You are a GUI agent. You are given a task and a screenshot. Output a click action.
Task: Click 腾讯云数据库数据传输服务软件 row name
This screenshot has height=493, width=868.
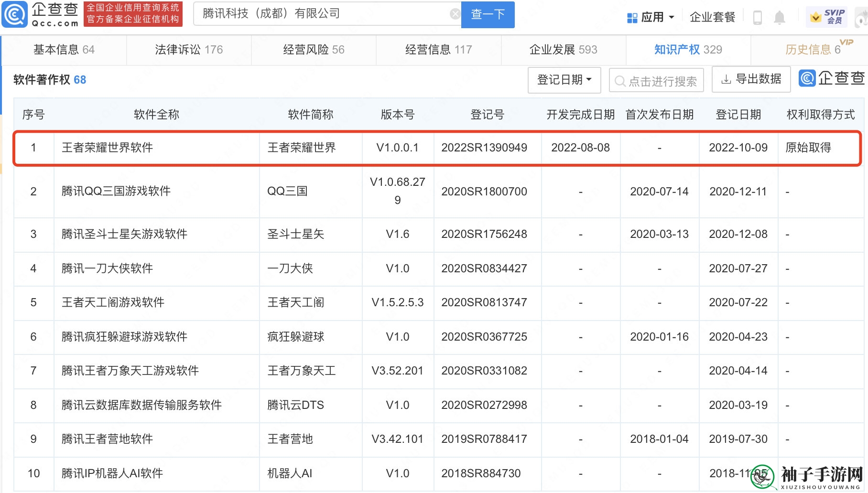[141, 405]
